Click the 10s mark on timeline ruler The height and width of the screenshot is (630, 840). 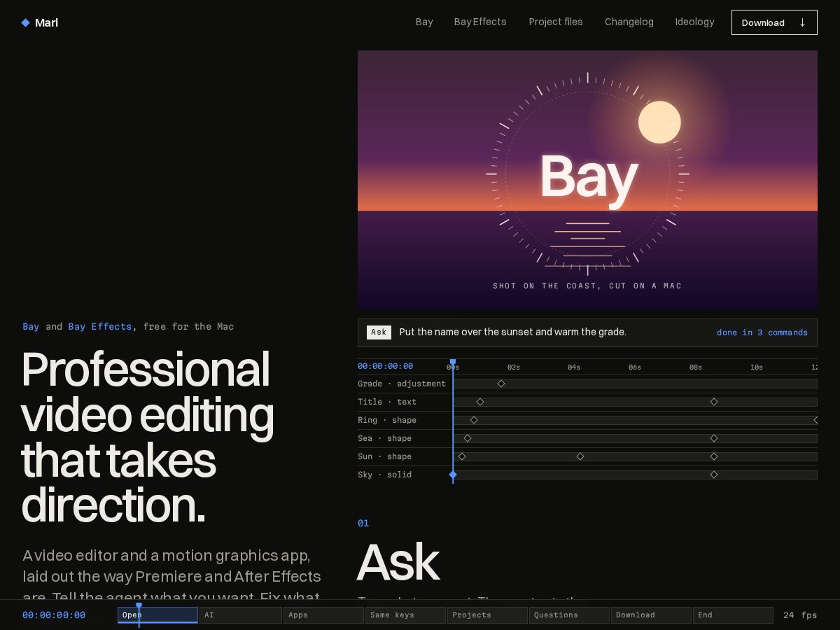click(x=757, y=367)
